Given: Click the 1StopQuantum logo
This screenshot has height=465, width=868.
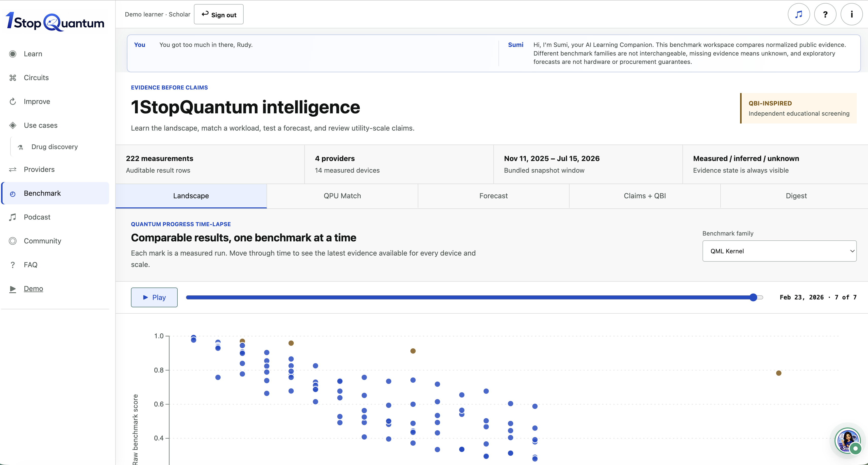Looking at the screenshot, I should (x=55, y=22).
